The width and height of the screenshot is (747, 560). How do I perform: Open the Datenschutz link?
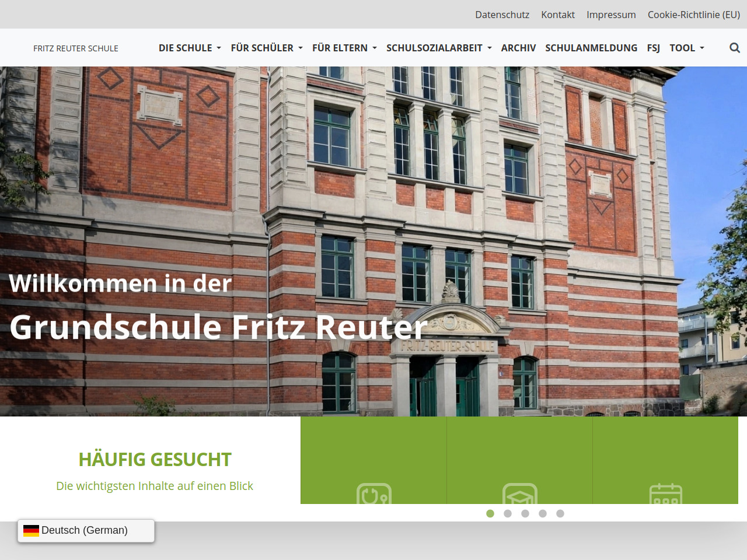point(502,15)
